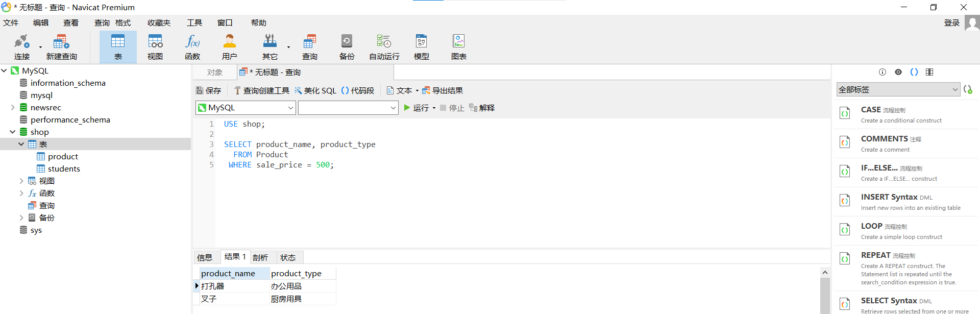Switch to the Status (状态) tab
This screenshot has height=314, width=980.
(288, 257)
